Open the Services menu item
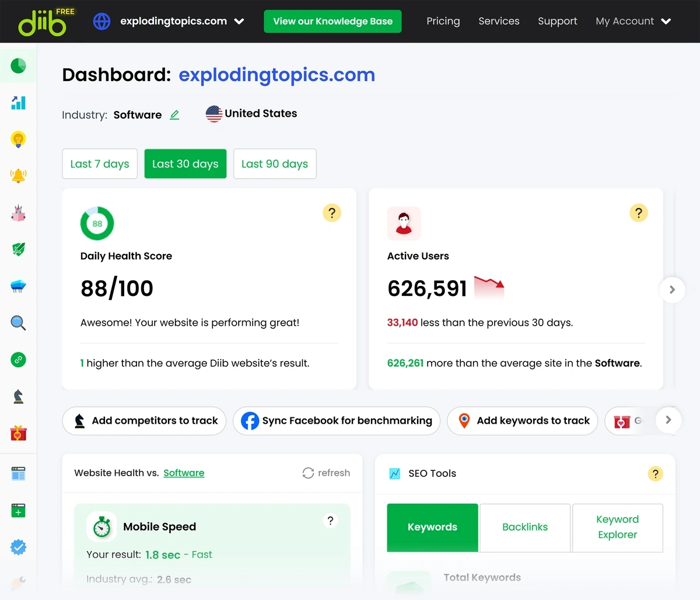The height and width of the screenshot is (600, 700). pyautogui.click(x=499, y=21)
